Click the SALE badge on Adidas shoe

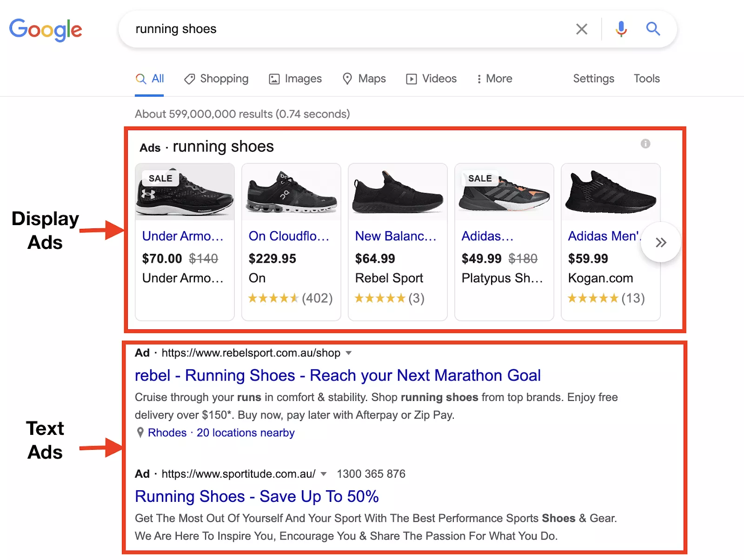(480, 178)
